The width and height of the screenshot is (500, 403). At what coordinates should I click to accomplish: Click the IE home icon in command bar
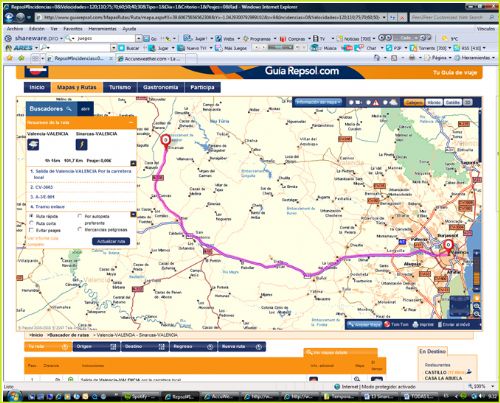click(377, 58)
